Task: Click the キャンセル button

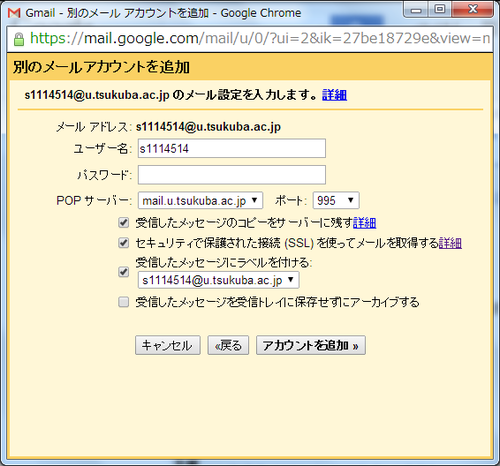Action: pos(168,345)
